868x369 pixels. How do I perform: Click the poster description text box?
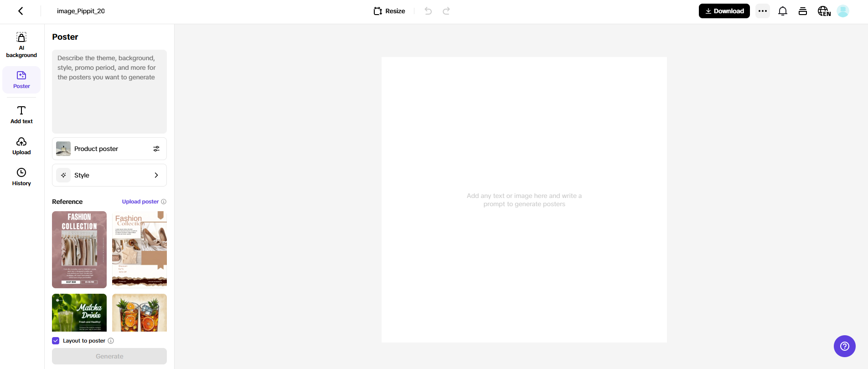[109, 91]
